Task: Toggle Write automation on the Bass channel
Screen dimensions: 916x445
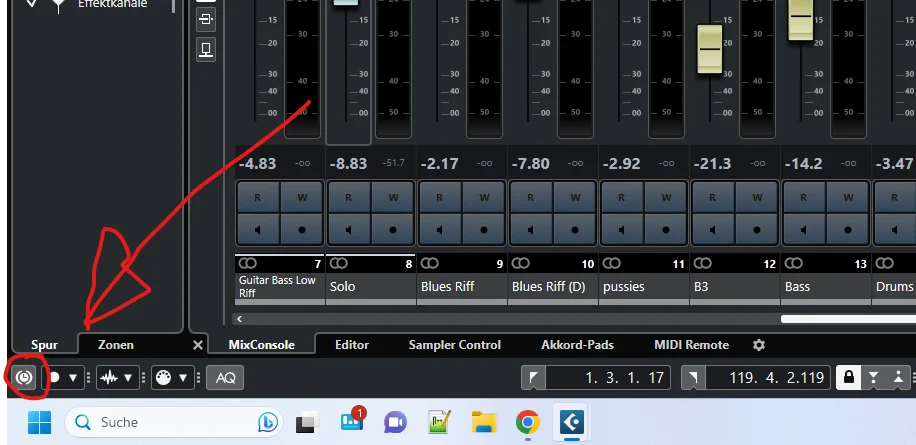Action: 848,197
